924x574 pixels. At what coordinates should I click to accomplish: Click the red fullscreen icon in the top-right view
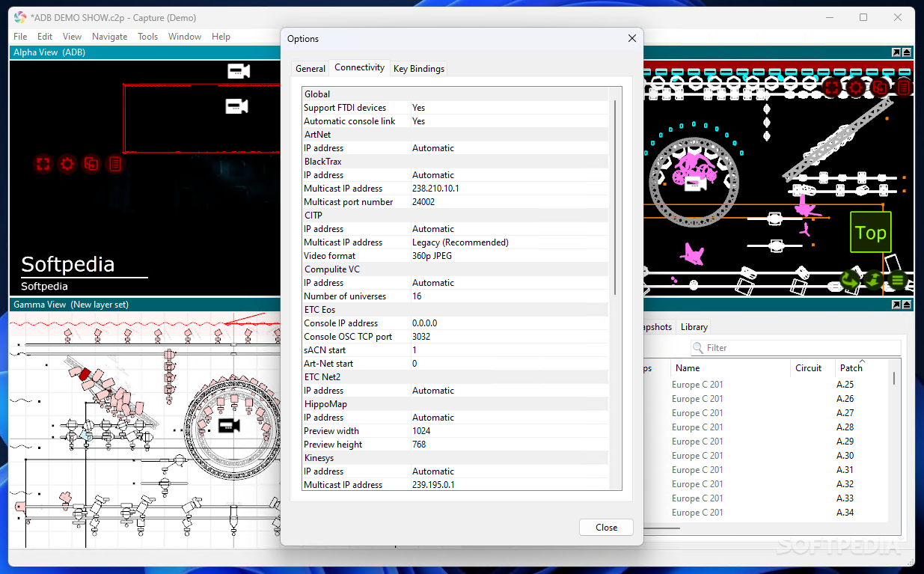point(831,88)
